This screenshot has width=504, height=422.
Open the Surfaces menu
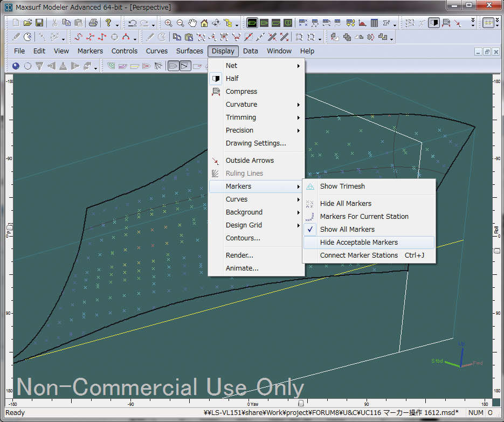[x=190, y=51]
